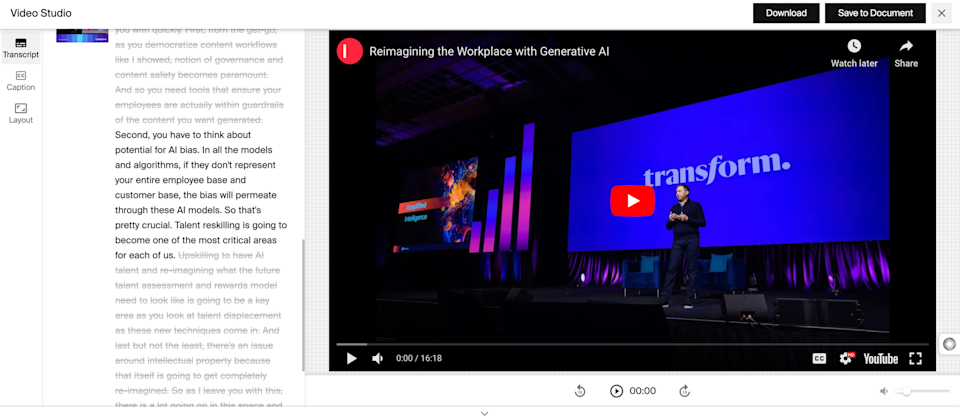Mute the YouTube player volume
The height and width of the screenshot is (418, 960).
378,359
